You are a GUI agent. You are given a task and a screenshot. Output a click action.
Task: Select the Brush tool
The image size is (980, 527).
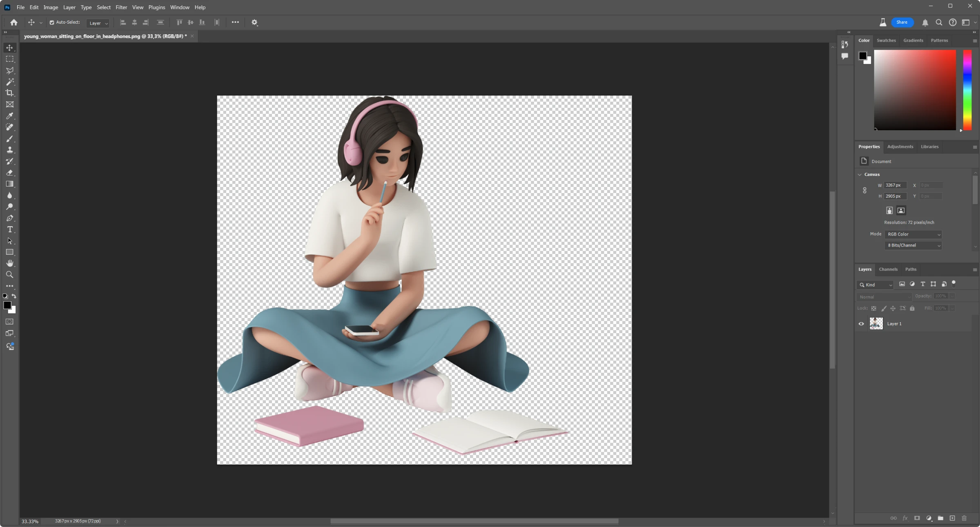(9, 139)
